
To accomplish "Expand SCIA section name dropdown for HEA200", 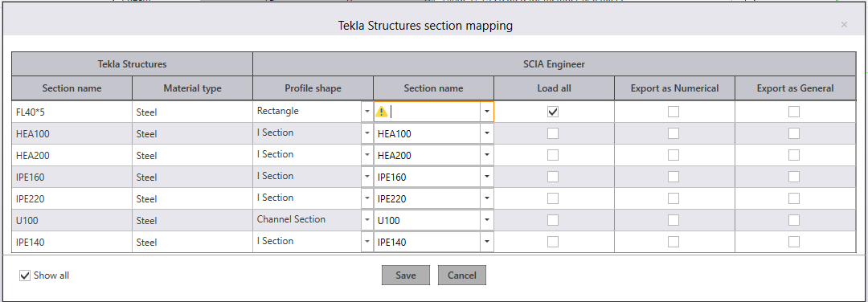I will pyautogui.click(x=486, y=156).
